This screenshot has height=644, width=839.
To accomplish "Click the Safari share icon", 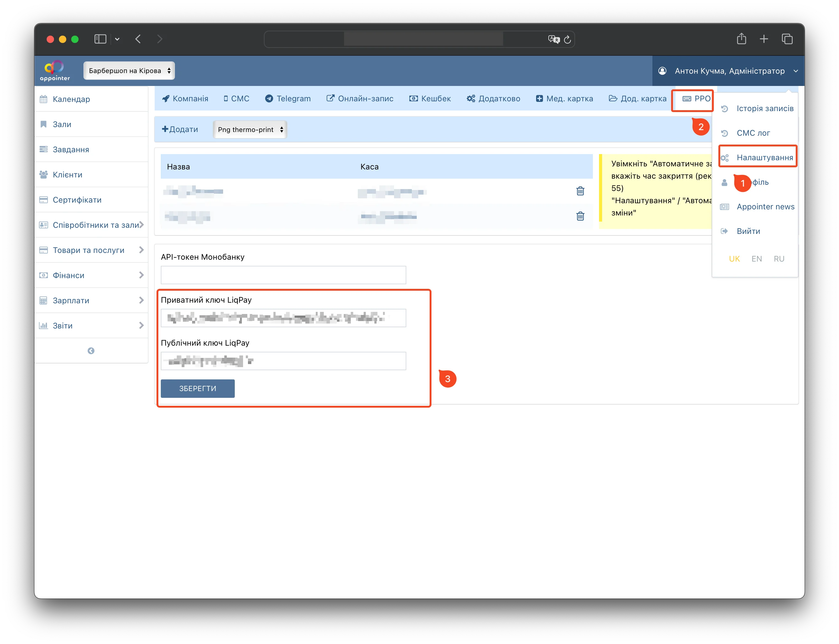I will tap(741, 38).
